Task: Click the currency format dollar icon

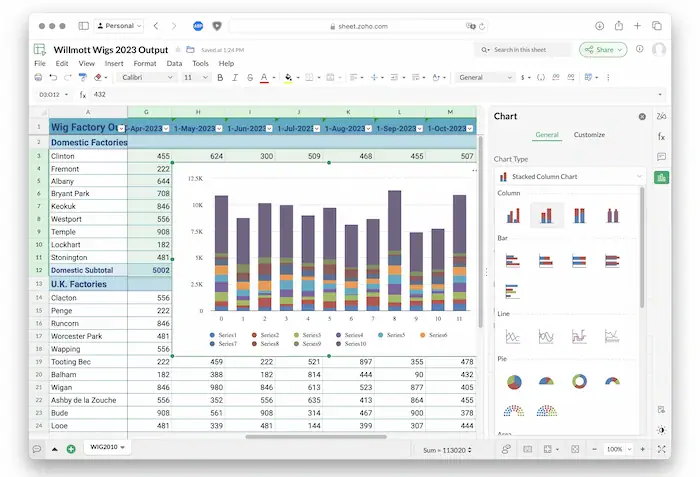Action: (523, 77)
